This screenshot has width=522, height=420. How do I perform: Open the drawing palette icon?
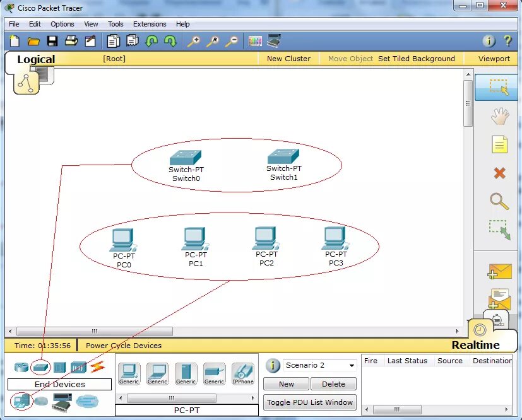point(255,41)
